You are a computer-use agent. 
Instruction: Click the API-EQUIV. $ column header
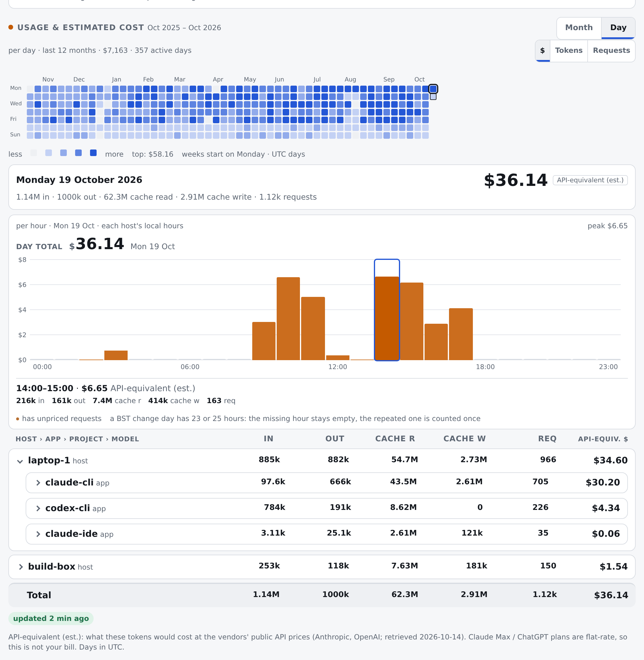(603, 439)
